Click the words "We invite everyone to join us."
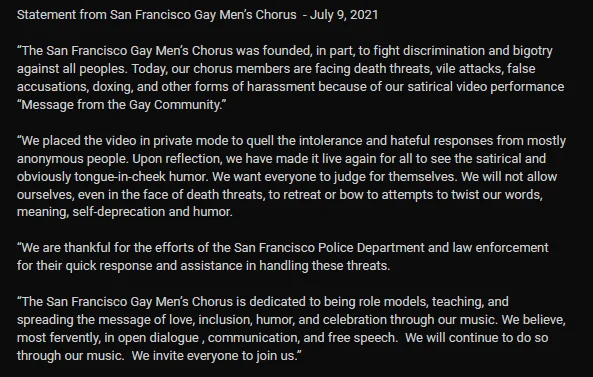 point(217,356)
